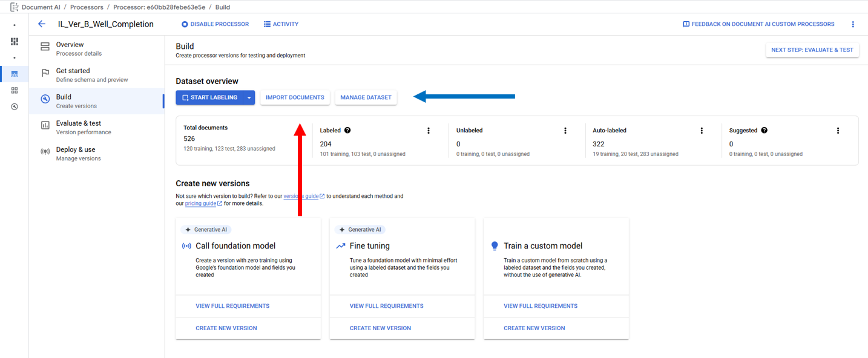
Task: Open the pricing guide link
Action: click(x=200, y=204)
